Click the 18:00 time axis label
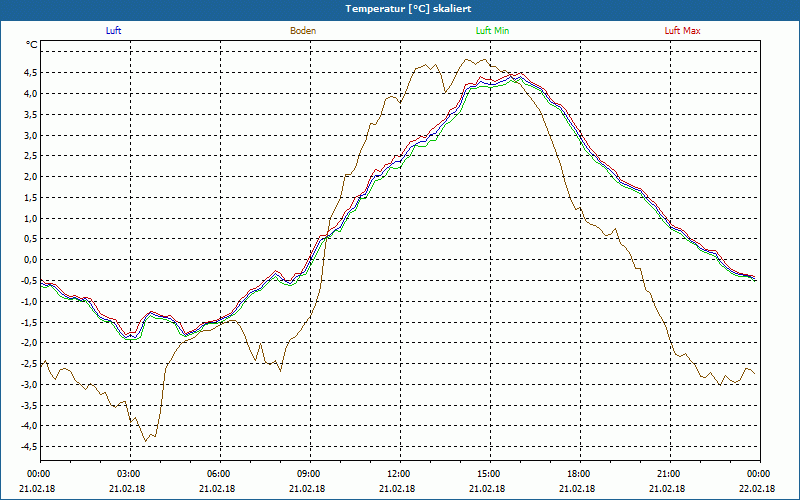 point(581,474)
